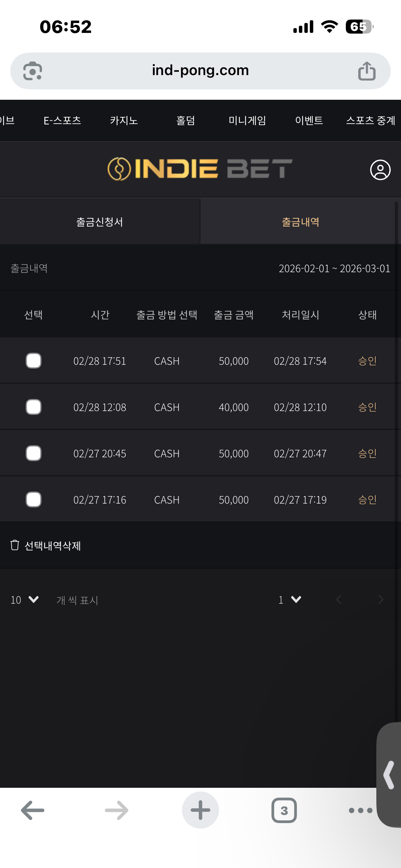This screenshot has width=401, height=868.
Task: Open the side panel arrow handle
Action: click(389, 775)
